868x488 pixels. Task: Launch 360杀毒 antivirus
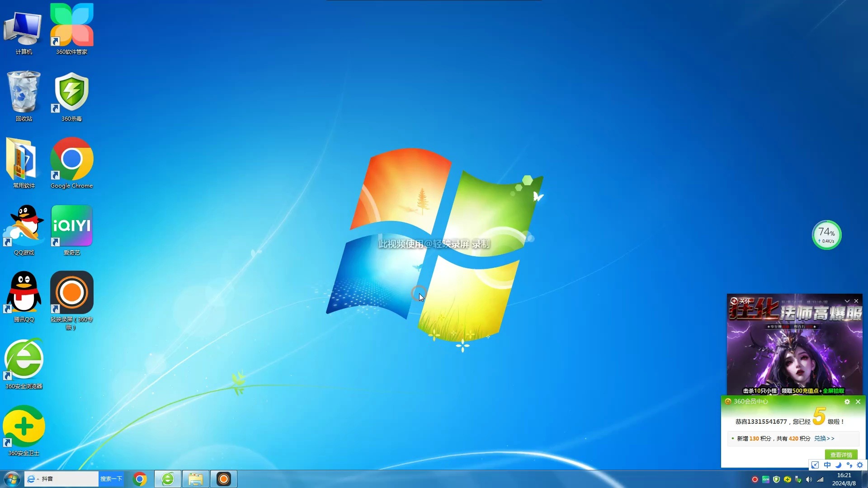click(71, 92)
